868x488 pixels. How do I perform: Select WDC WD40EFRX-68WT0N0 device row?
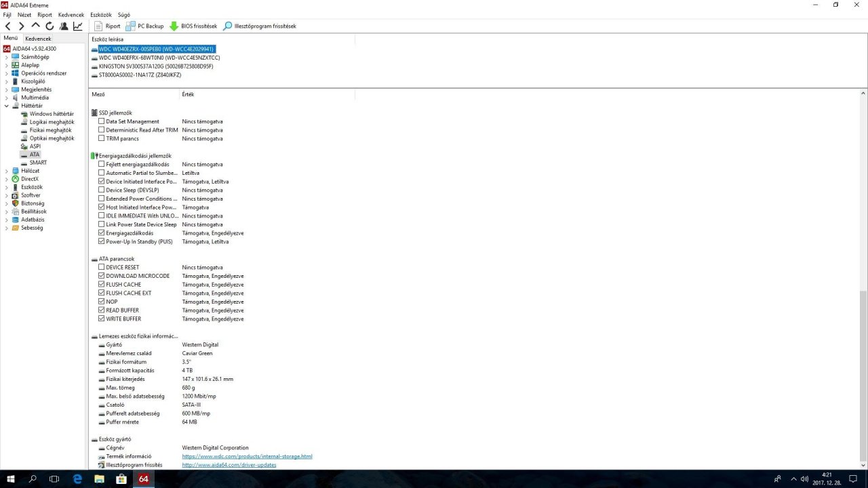click(159, 58)
